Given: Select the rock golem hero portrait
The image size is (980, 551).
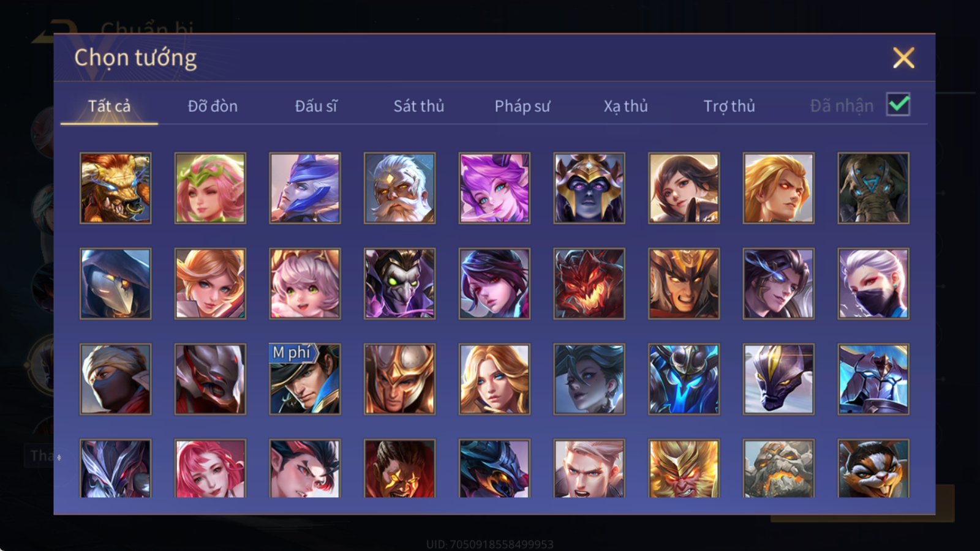Looking at the screenshot, I should (x=778, y=468).
